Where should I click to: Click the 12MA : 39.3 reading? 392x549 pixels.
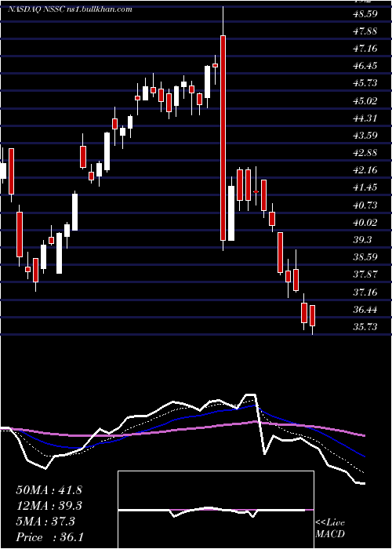49,506
